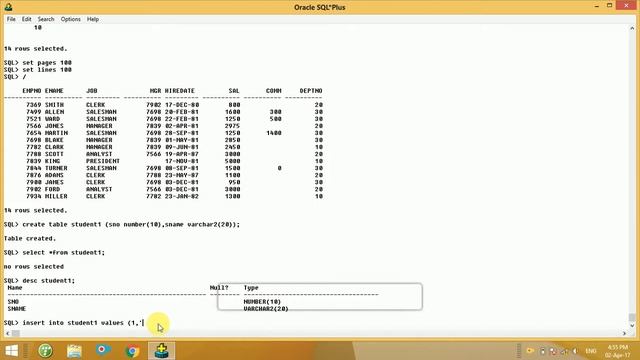Click the 'select *from student1;' command
640x360 pixels.
[63, 253]
